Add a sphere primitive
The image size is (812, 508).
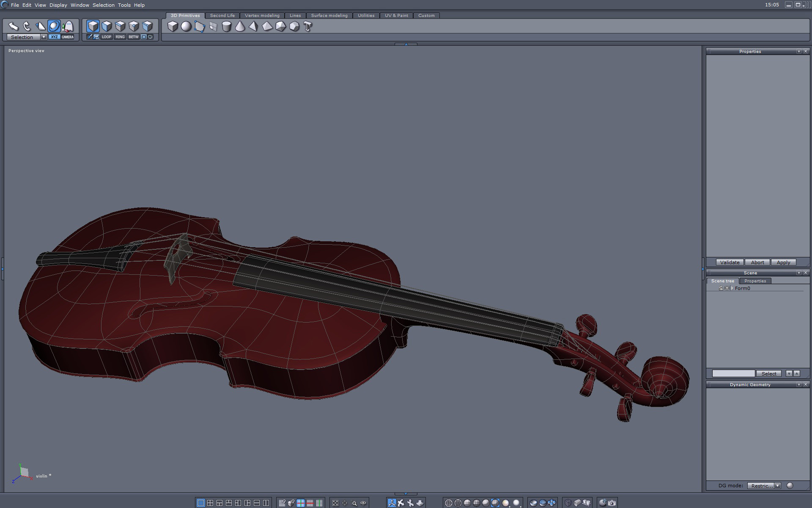pyautogui.click(x=186, y=27)
